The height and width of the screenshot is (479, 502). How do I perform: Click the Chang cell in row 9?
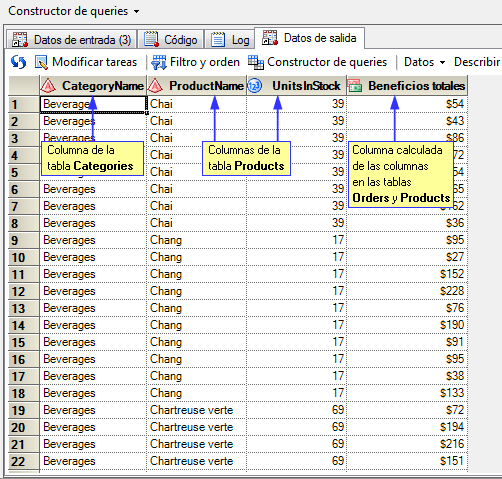click(x=197, y=240)
